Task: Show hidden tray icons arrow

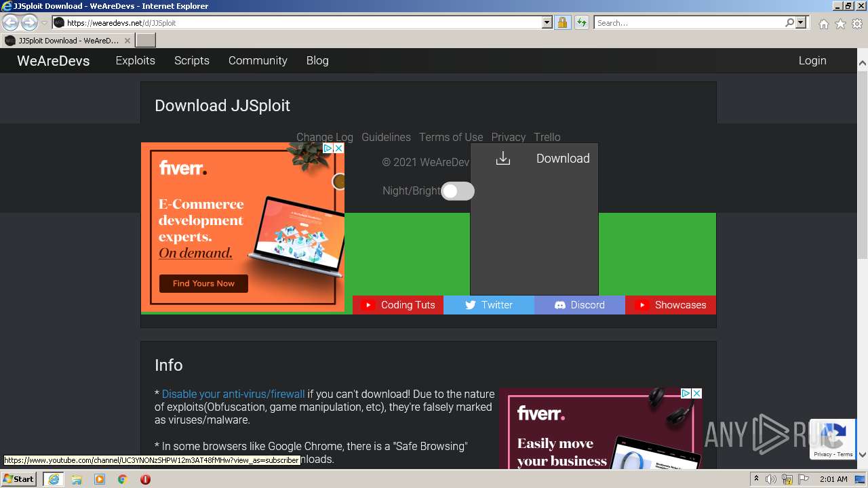Action: click(x=756, y=479)
